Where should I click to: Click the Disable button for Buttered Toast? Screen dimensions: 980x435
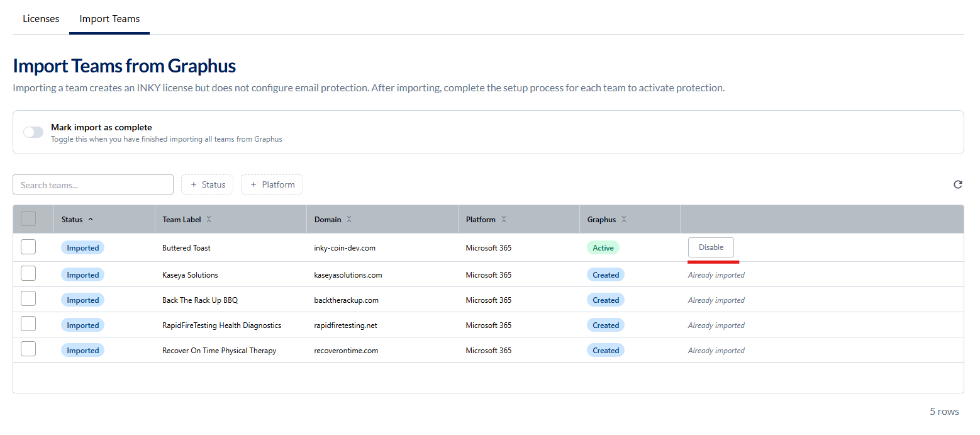tap(711, 247)
